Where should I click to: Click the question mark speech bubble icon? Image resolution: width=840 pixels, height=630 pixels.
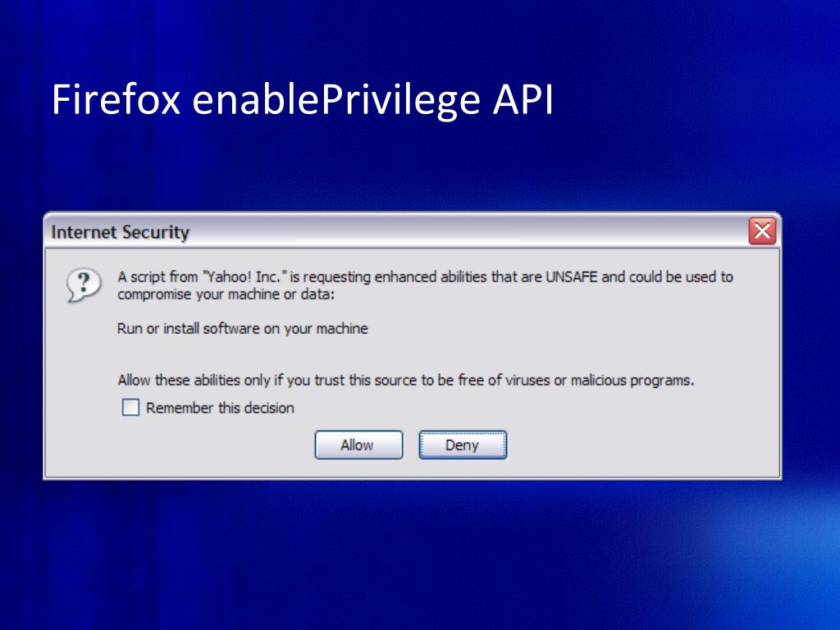83,284
